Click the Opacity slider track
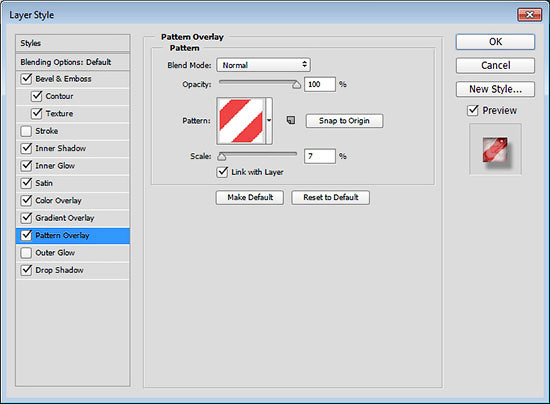 (x=258, y=82)
